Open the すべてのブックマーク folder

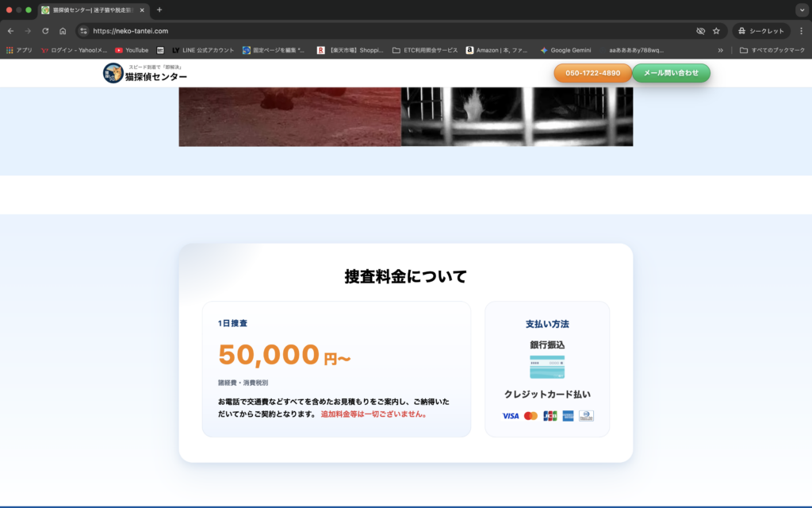point(772,50)
